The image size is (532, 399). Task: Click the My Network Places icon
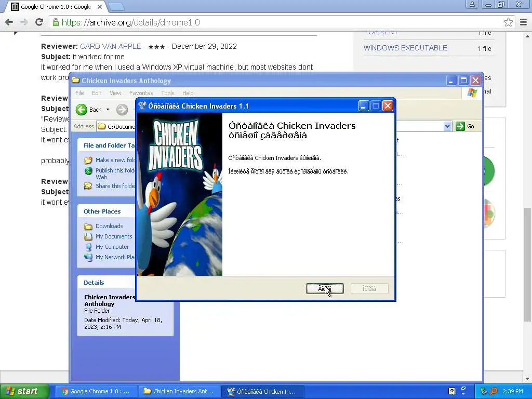tap(88, 257)
